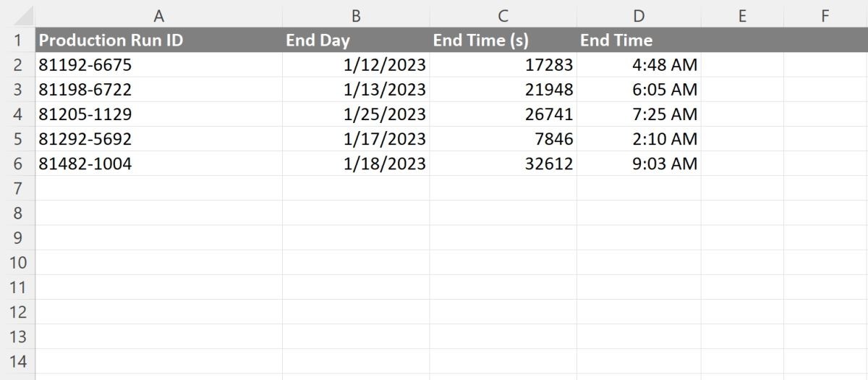Select column F header

coord(825,16)
